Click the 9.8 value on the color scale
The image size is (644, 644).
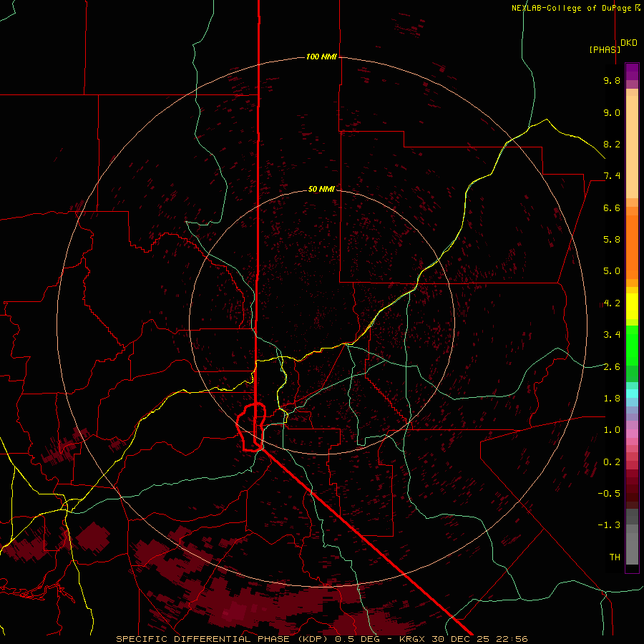click(x=612, y=80)
